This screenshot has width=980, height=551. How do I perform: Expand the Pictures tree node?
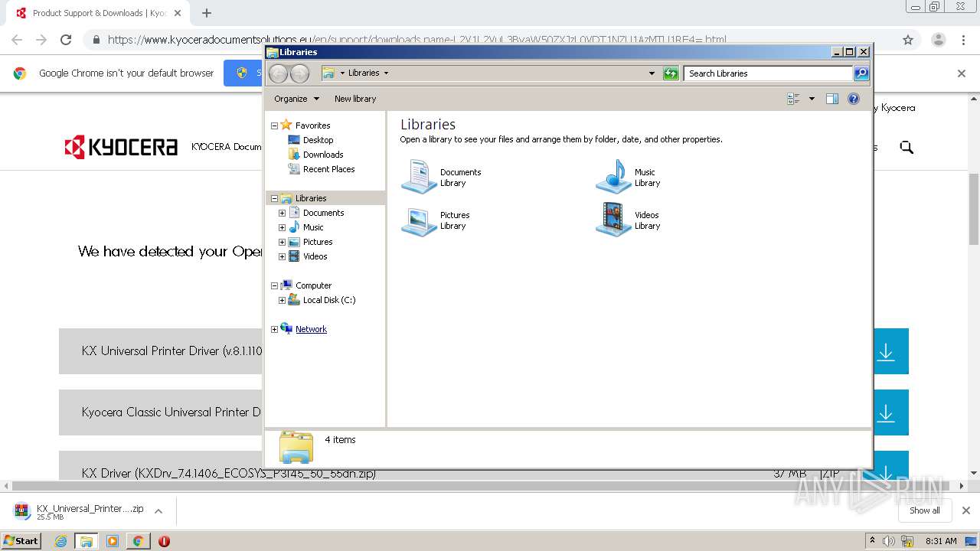click(282, 242)
